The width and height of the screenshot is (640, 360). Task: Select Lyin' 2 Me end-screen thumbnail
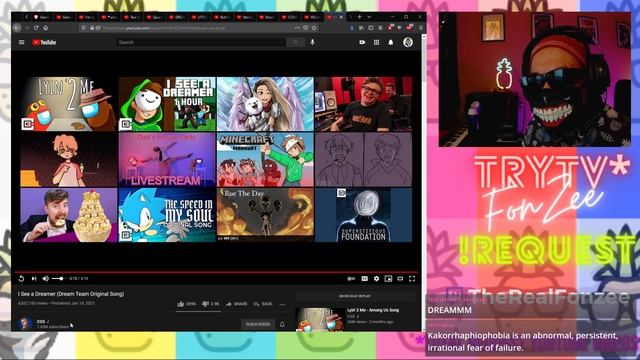point(69,104)
